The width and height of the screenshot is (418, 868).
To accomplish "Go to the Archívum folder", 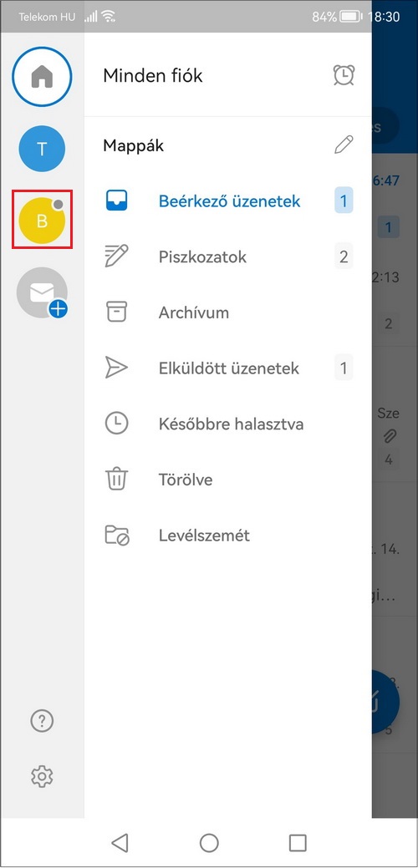I will (x=227, y=312).
